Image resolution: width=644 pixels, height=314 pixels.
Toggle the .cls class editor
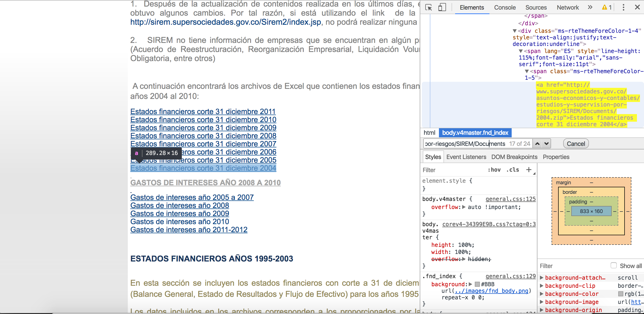coord(513,170)
